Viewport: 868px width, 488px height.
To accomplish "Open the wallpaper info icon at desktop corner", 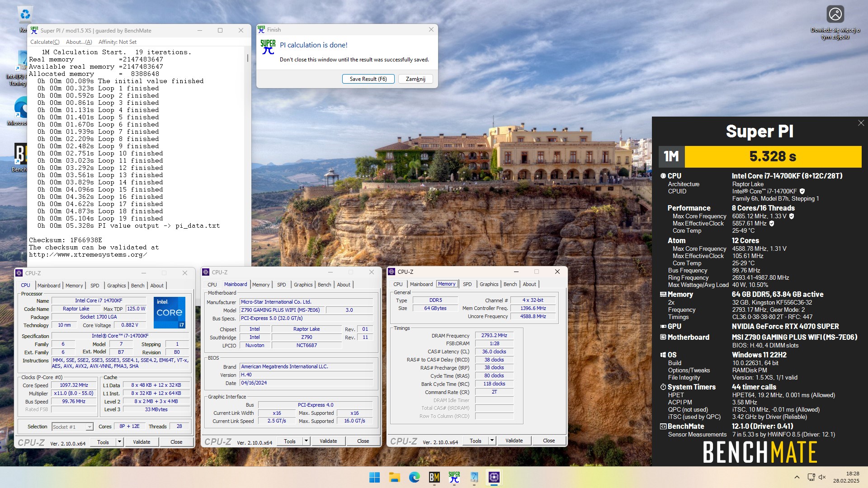I will [835, 14].
